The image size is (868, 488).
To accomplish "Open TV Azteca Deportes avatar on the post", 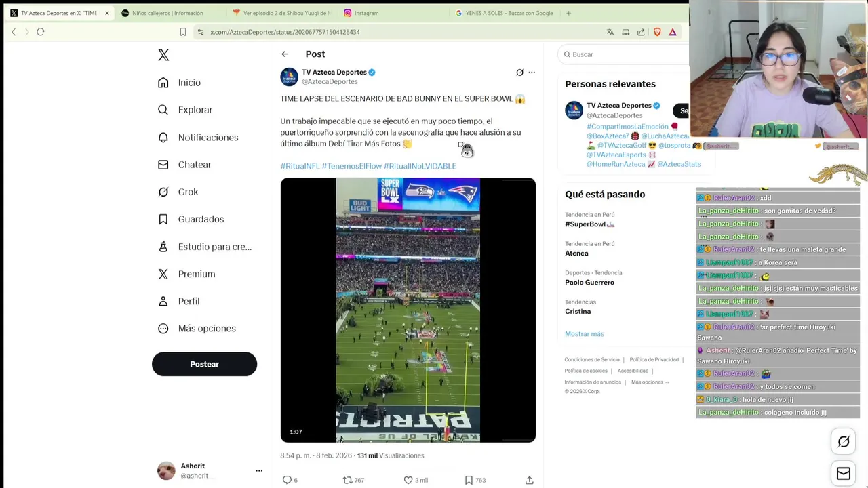I will coord(290,77).
